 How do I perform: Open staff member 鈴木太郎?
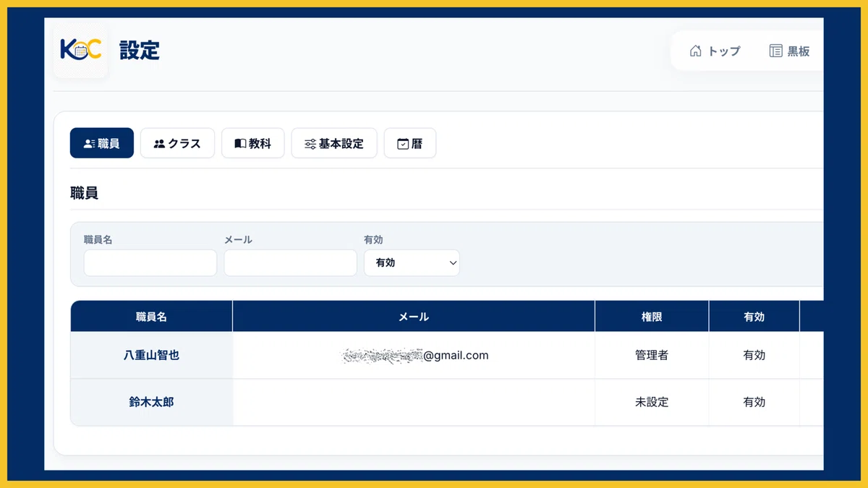pyautogui.click(x=152, y=402)
